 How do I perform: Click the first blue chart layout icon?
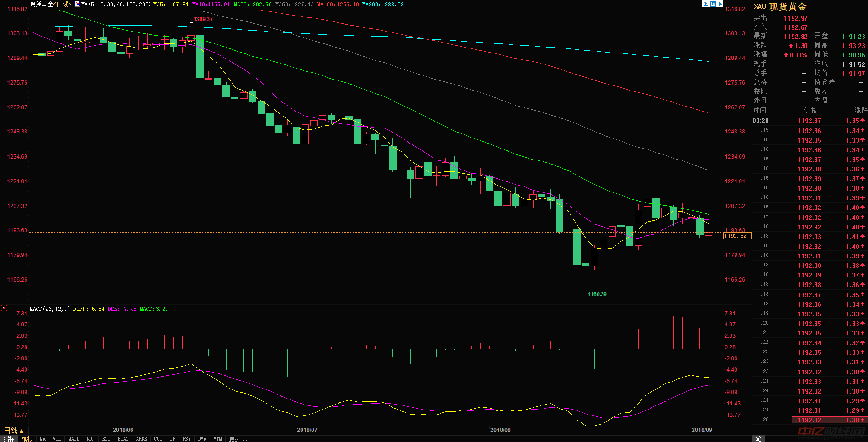click(x=705, y=4)
